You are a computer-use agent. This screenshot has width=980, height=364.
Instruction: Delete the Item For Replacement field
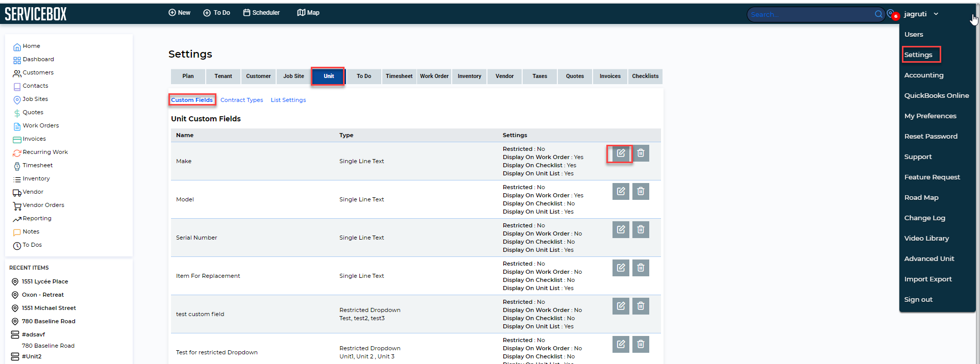641,268
